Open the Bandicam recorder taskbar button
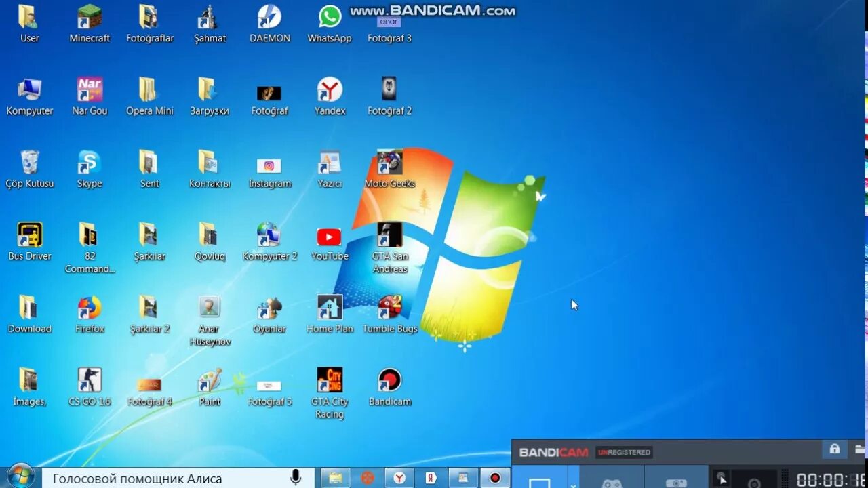Image resolution: width=868 pixels, height=488 pixels. click(495, 478)
